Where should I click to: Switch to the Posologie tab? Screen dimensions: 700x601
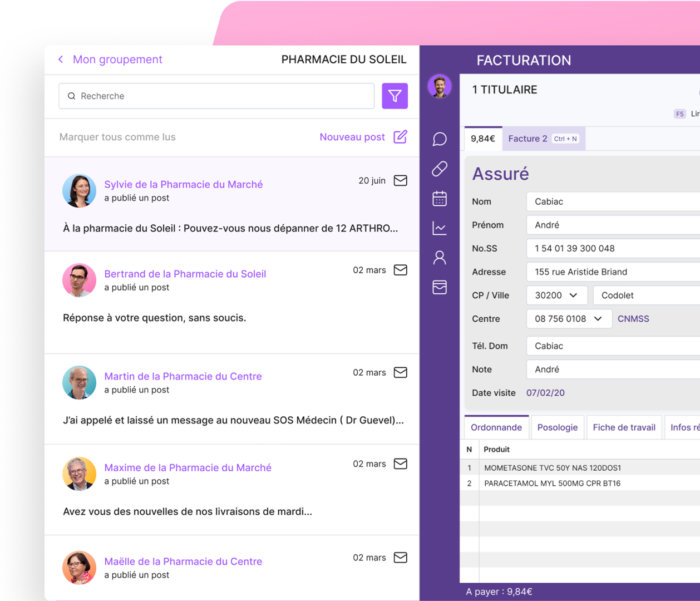(x=557, y=427)
